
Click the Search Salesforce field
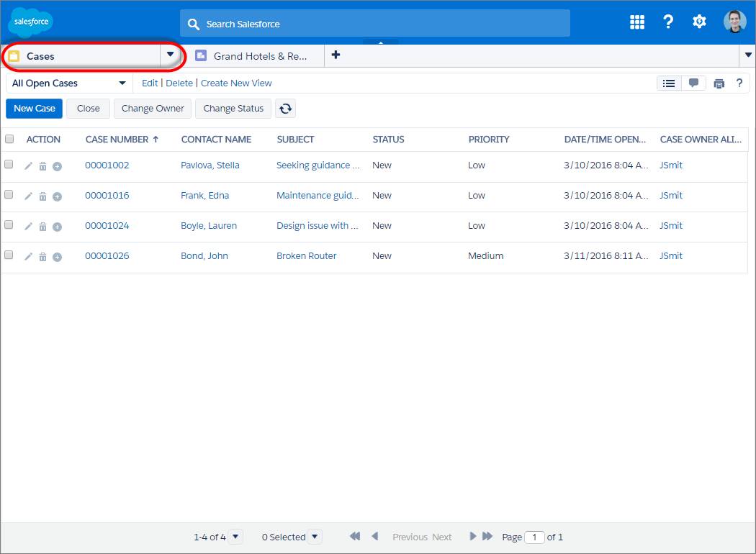click(x=375, y=24)
